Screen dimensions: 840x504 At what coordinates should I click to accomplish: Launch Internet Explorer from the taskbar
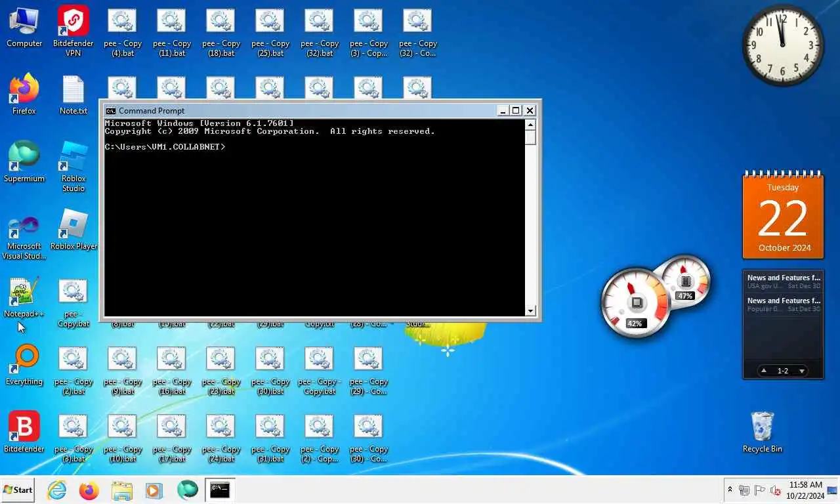pos(57,490)
